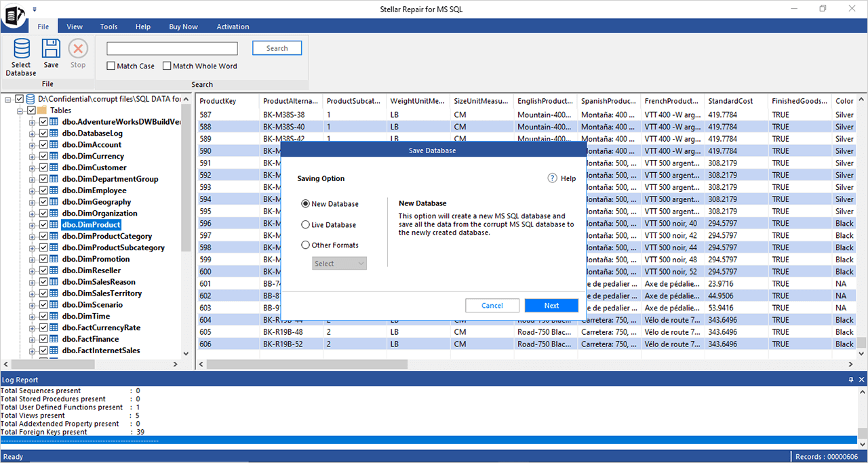Screen dimensions: 868x463
Task: Click the Stop icon in the ribbon
Action: (x=78, y=49)
